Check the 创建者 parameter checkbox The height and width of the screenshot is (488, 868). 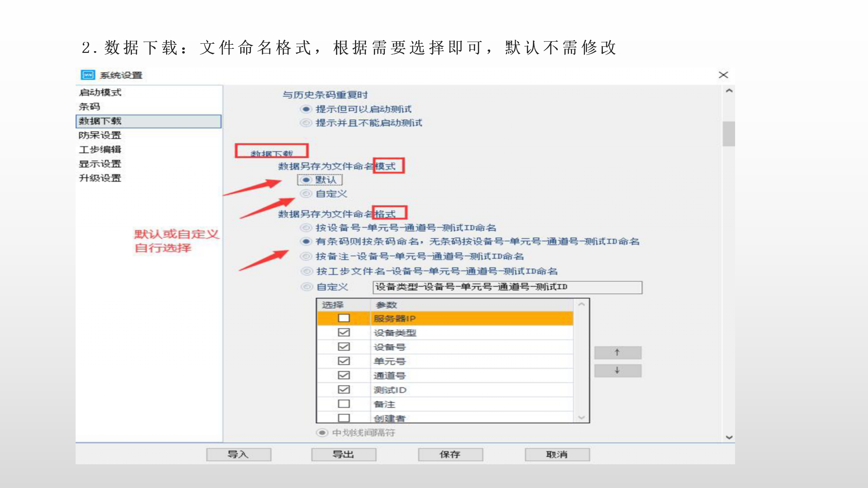[343, 418]
